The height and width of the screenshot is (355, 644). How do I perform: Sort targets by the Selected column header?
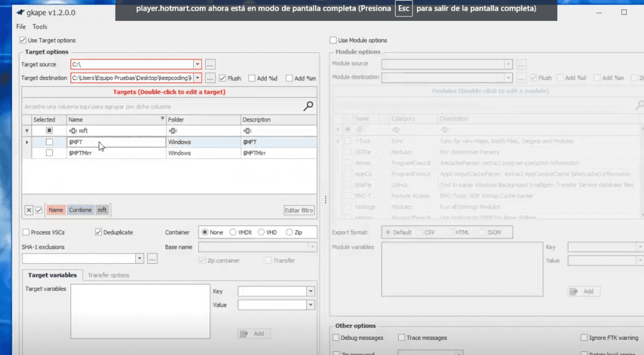(x=49, y=120)
